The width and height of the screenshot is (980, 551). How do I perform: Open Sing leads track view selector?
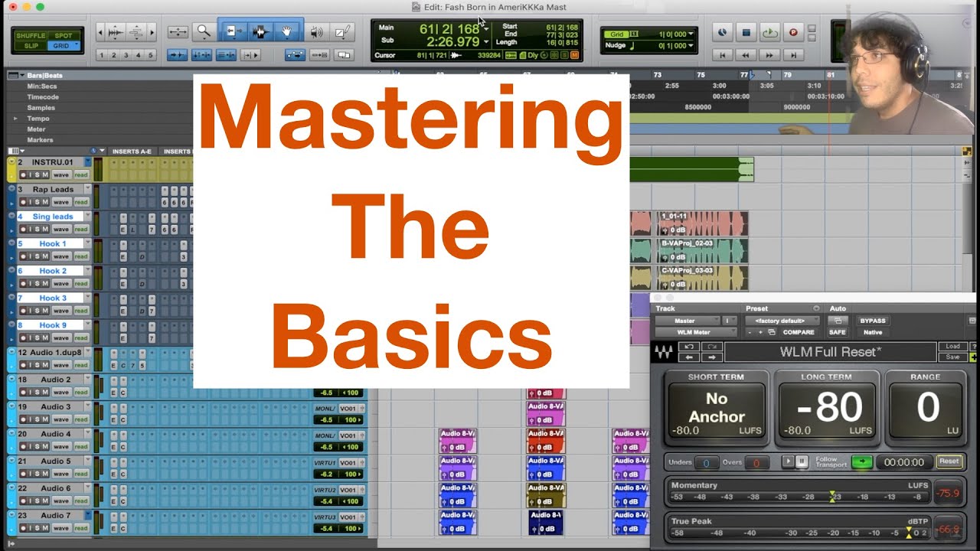pos(60,229)
